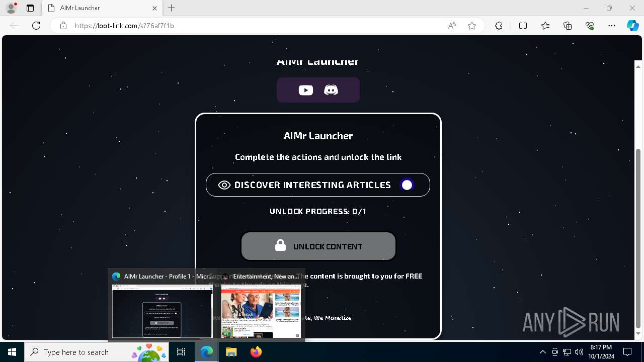Open the Windows Start menu

pyautogui.click(x=12, y=352)
